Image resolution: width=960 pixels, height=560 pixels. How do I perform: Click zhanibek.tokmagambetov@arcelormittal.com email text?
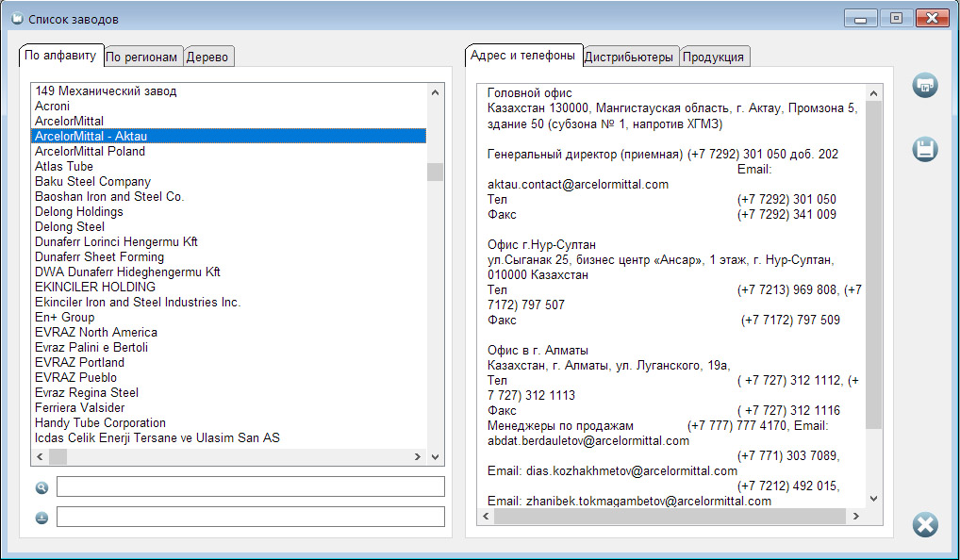(x=649, y=501)
